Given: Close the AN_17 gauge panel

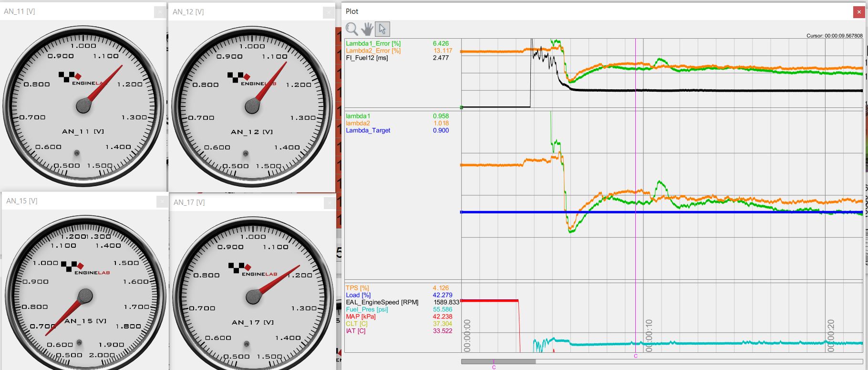Looking at the screenshot, I should pyautogui.click(x=329, y=203).
